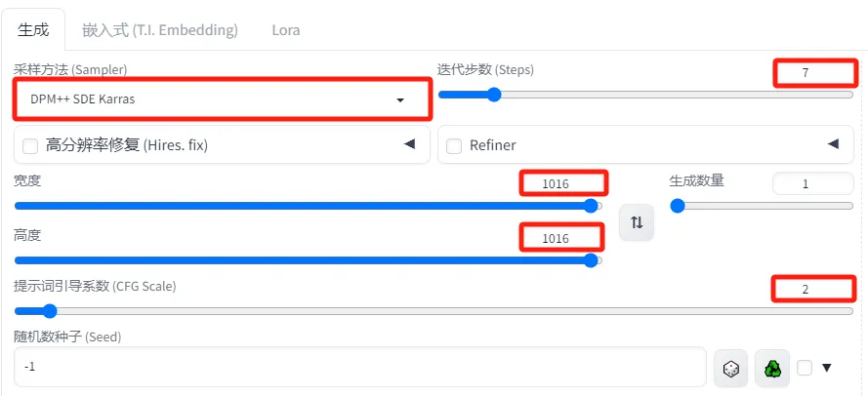Enable the Hires. fix checkbox
Viewport: 868px width, 396px height.
pyautogui.click(x=30, y=146)
